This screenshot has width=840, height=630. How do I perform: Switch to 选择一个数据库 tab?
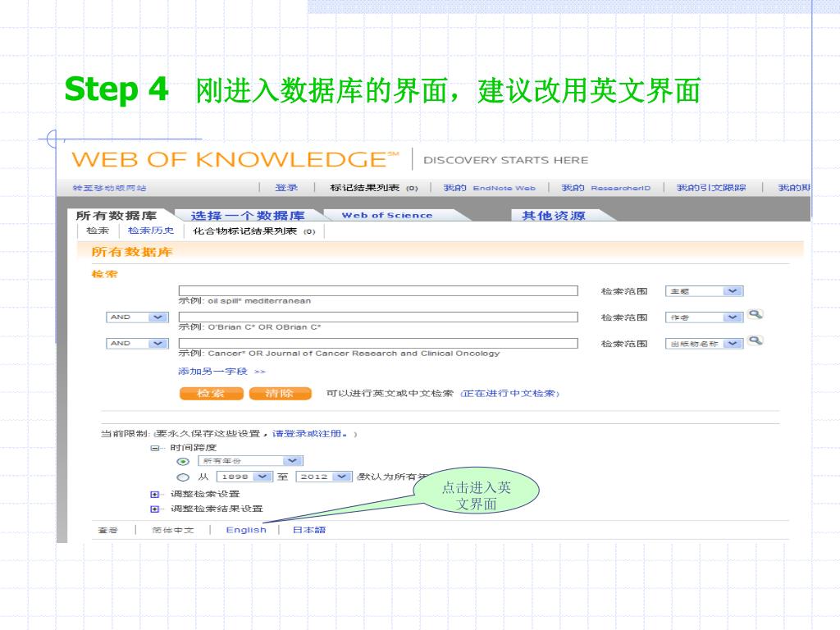click(248, 216)
